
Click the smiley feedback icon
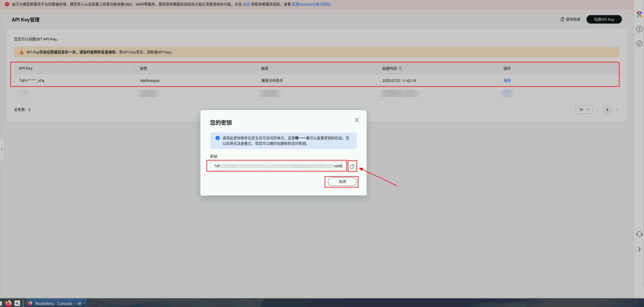point(639,43)
